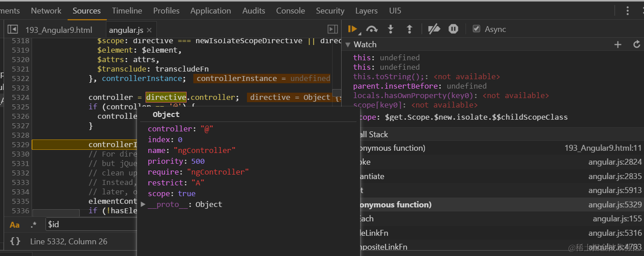Viewport: 644px width, 256px height.
Task: Click the index: 0 property
Action: [x=165, y=139]
